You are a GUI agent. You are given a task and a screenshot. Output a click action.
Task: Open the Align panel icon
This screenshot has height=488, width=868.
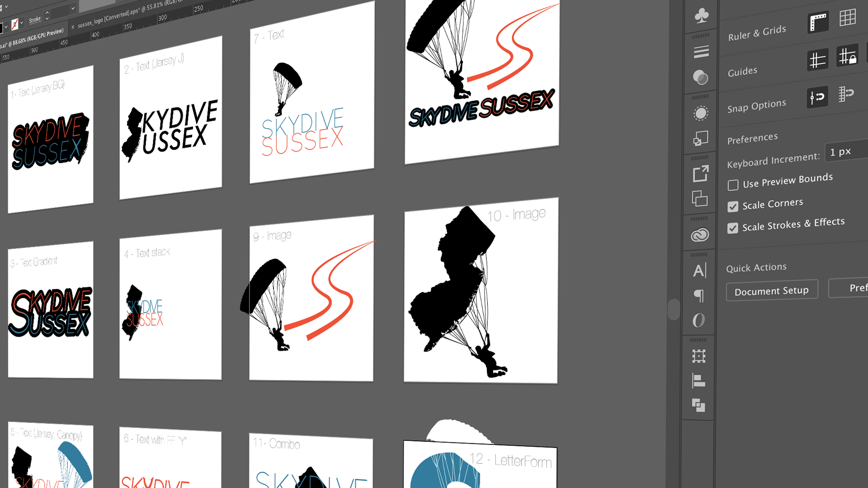pyautogui.click(x=698, y=381)
